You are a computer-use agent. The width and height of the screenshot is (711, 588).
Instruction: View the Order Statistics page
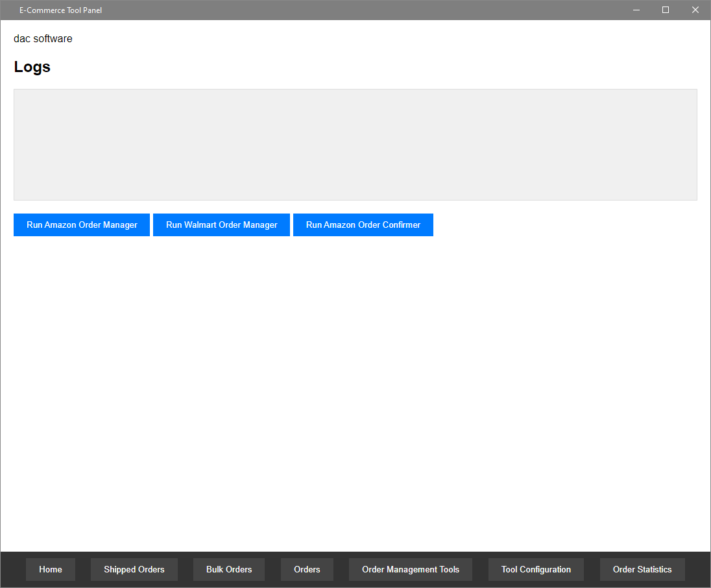click(642, 569)
